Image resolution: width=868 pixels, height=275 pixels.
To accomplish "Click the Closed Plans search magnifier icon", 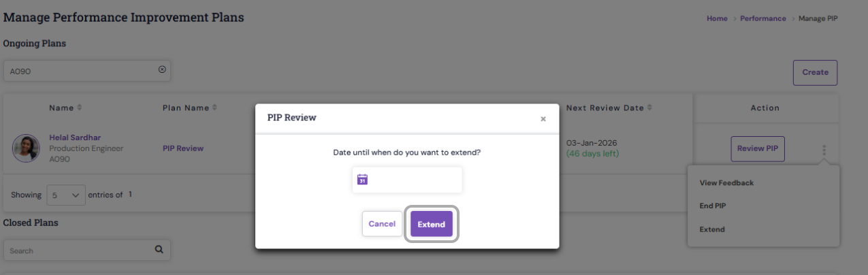I will click(159, 250).
